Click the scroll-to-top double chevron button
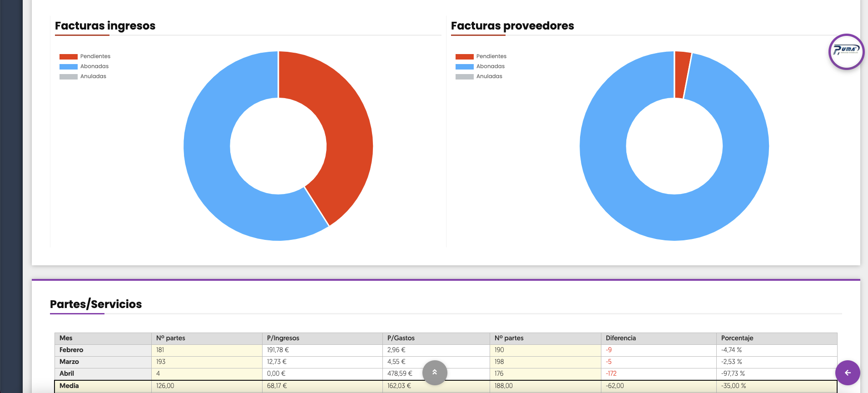Image resolution: width=868 pixels, height=393 pixels. [435, 373]
